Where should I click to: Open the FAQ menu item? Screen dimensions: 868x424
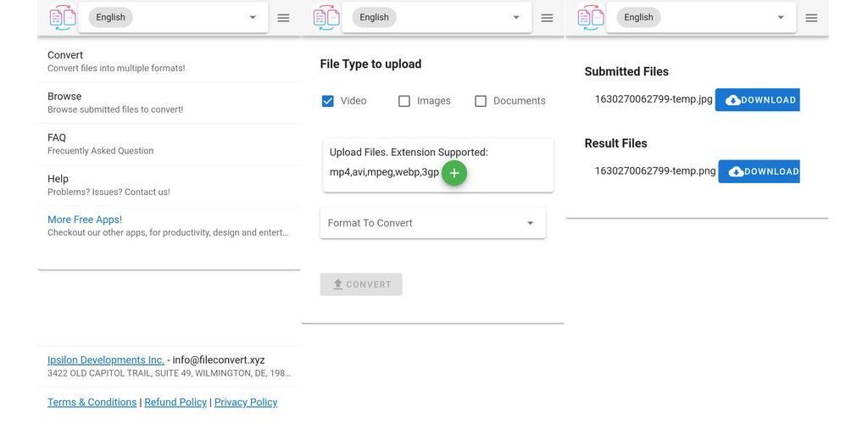pyautogui.click(x=169, y=144)
